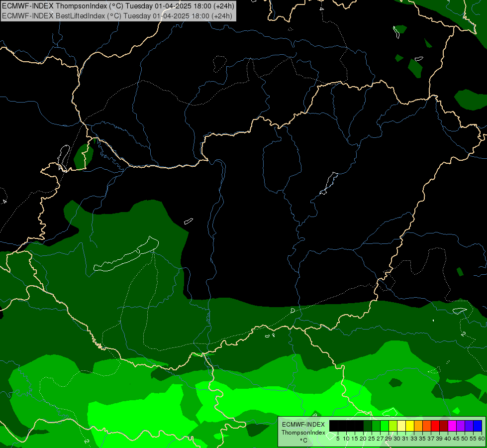Click the legend scale value 55
Viewport: 487px width, 448px height.
[474, 439]
